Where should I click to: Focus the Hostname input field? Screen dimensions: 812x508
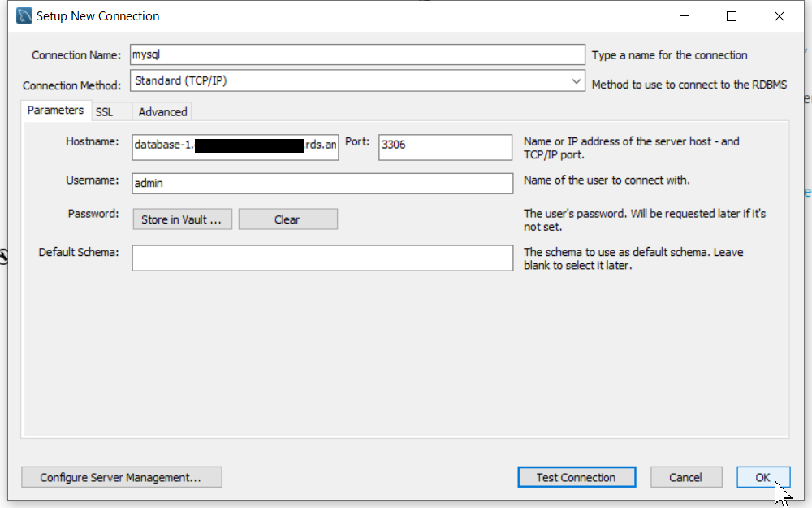pyautogui.click(x=235, y=146)
